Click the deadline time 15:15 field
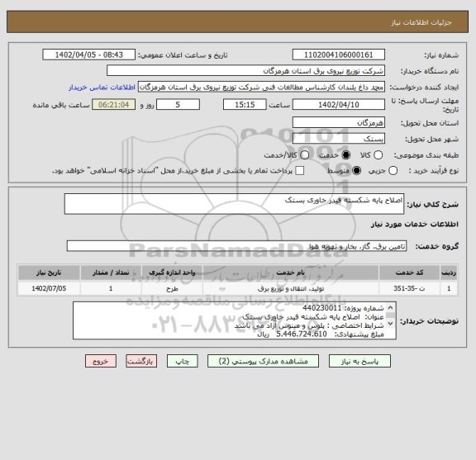Image resolution: width=476 pixels, height=460 pixels. 245,105
